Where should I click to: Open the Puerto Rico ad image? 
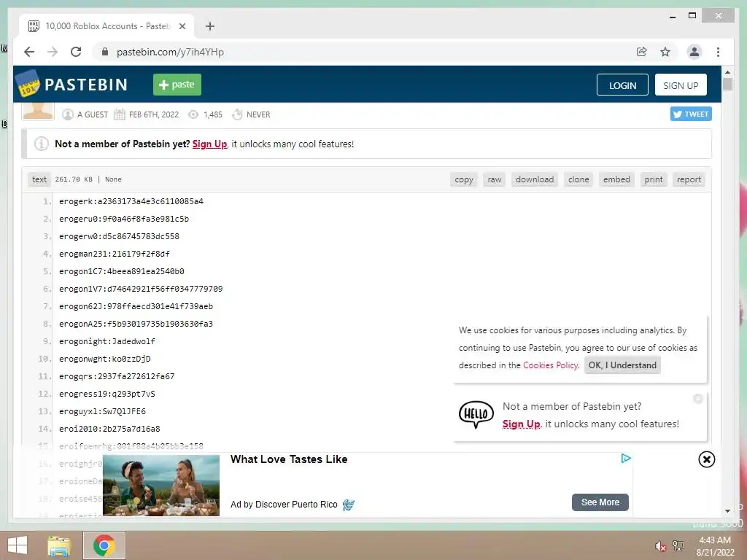click(161, 485)
